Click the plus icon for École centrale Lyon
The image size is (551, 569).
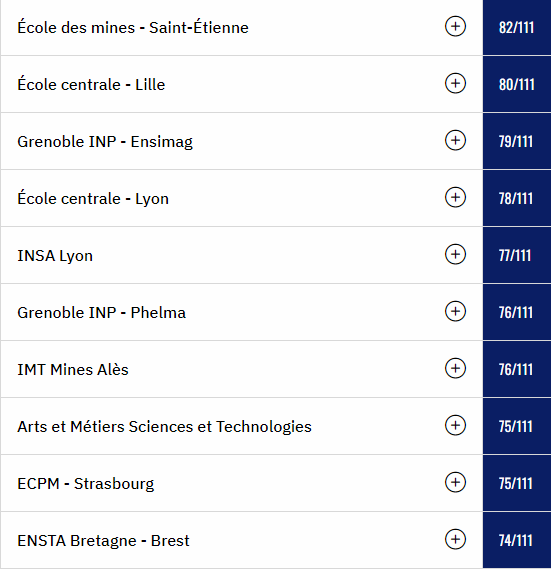click(x=455, y=197)
